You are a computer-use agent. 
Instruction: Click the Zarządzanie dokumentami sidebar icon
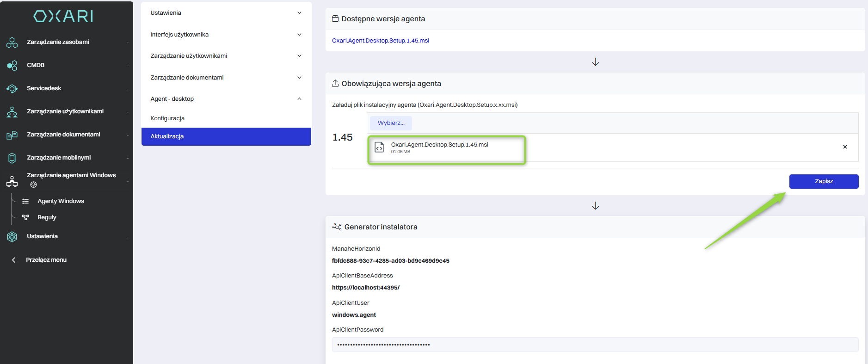(12, 135)
